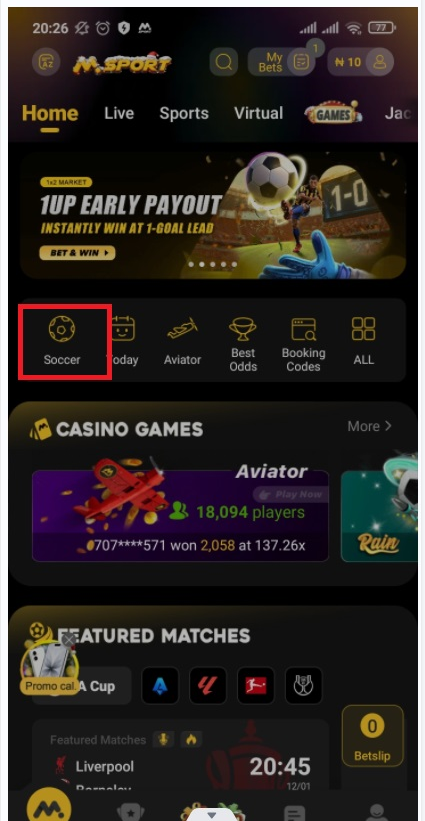Switch to the Live tab
The height and width of the screenshot is (821, 425).
tap(119, 114)
